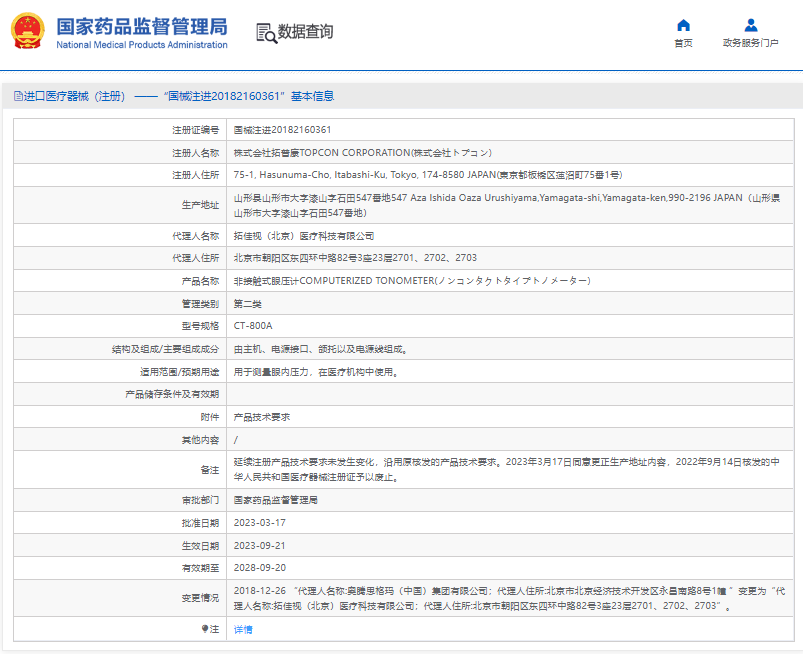This screenshot has height=654, width=803.
Task: Click the 产品技术要求 attachment text
Action: coord(262,417)
